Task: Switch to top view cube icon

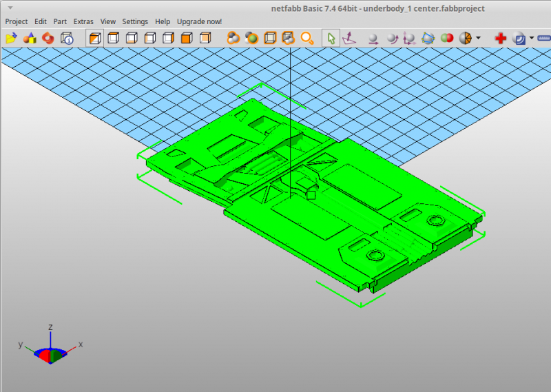Action: tap(113, 38)
